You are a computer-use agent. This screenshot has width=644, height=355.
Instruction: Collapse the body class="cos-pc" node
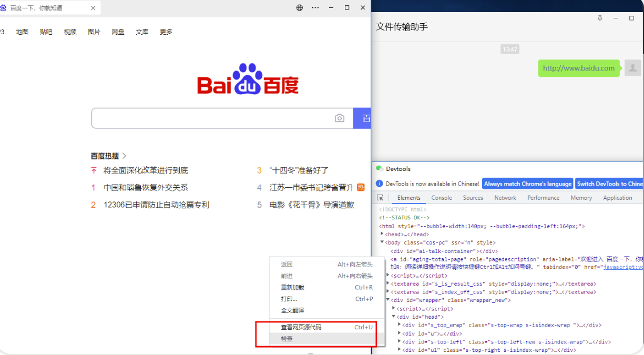coord(382,242)
